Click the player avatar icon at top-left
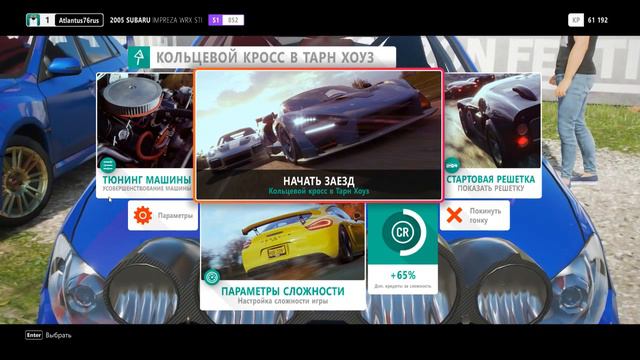This screenshot has width=640, height=360. (33, 20)
